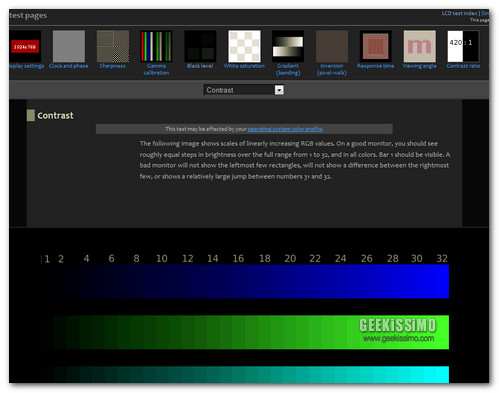Click the cyan bar at the far right
This screenshot has height=393, width=499.
(442, 375)
